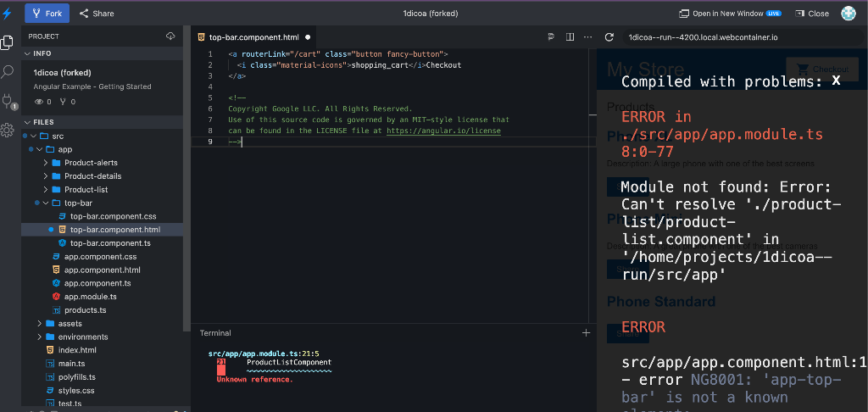Select the top-bar.component.html editor tab
This screenshot has width=868, height=412.
coord(253,37)
